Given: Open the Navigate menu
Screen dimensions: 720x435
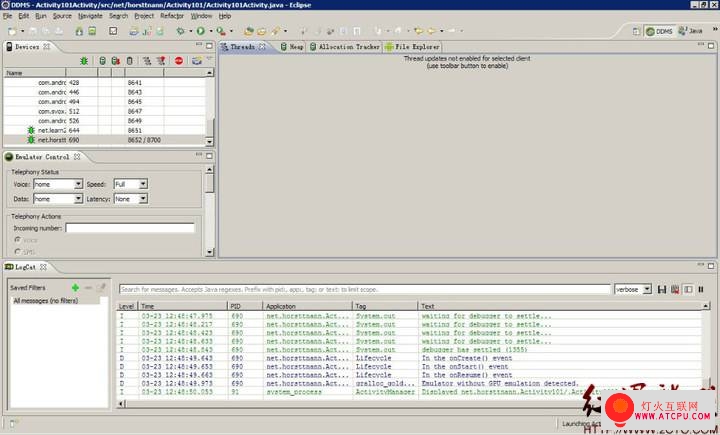Looking at the screenshot, I should point(90,16).
